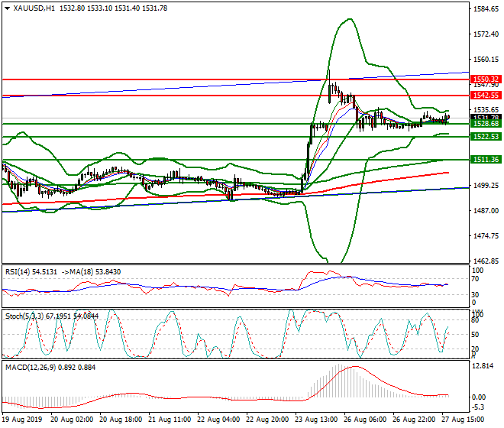Click the green 1511.36 support price label

point(486,159)
